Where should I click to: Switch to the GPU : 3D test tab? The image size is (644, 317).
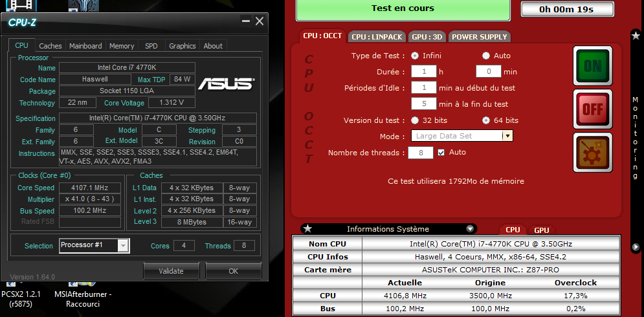tap(427, 36)
